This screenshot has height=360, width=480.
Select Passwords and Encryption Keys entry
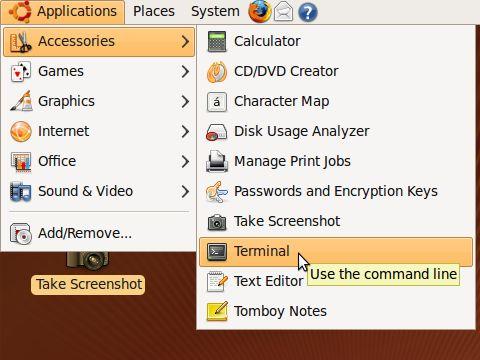click(336, 191)
